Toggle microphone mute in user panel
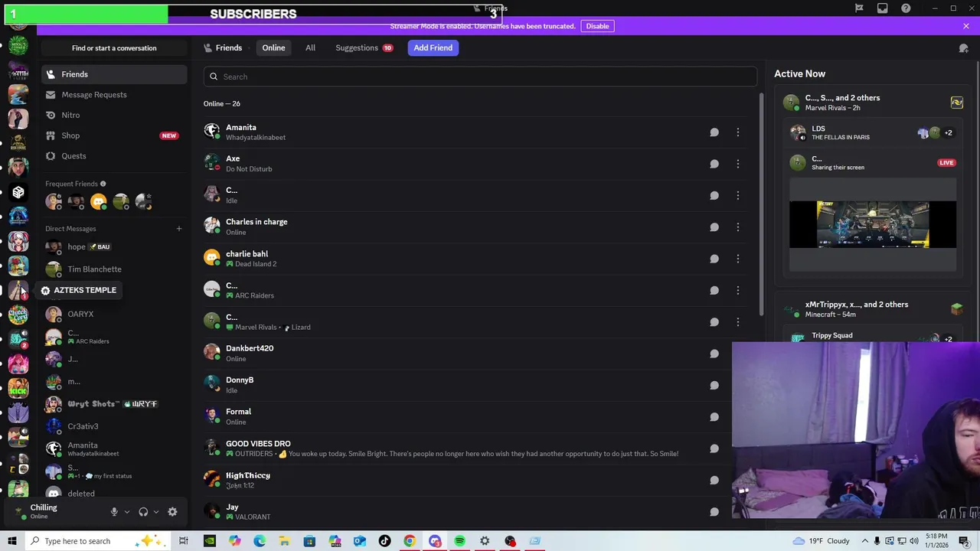Image resolution: width=980 pixels, height=551 pixels. coord(114,512)
